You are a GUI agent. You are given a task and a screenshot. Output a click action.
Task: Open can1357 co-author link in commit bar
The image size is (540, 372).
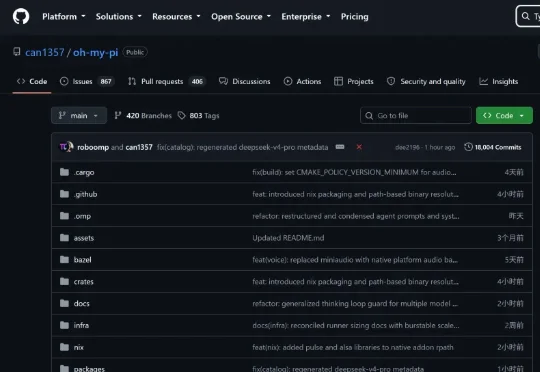(139, 147)
